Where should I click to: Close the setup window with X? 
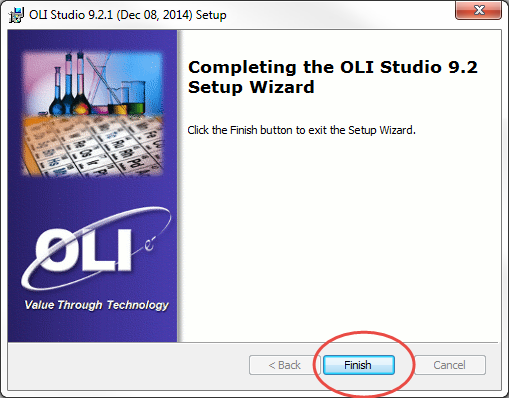[479, 10]
